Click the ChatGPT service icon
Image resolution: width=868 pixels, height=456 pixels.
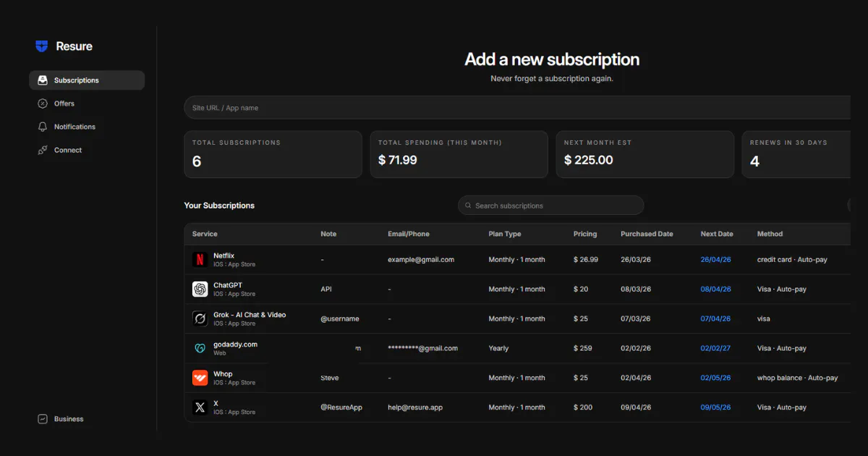200,290
